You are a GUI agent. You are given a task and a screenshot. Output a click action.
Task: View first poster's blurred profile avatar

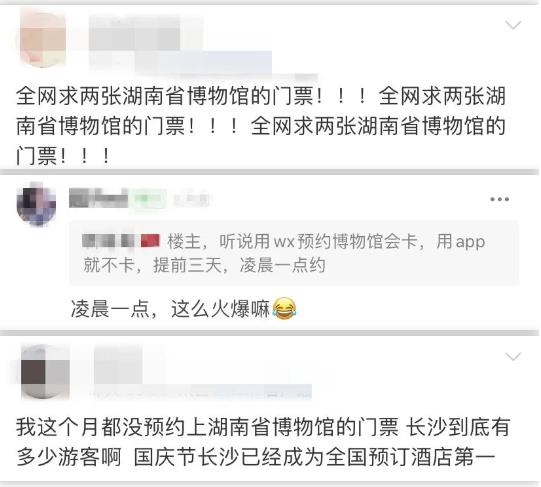43,39
